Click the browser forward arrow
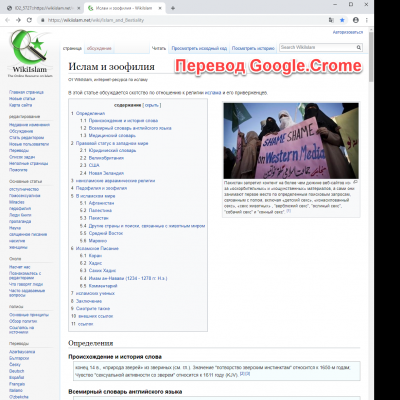The image size is (400, 400). (x=18, y=20)
